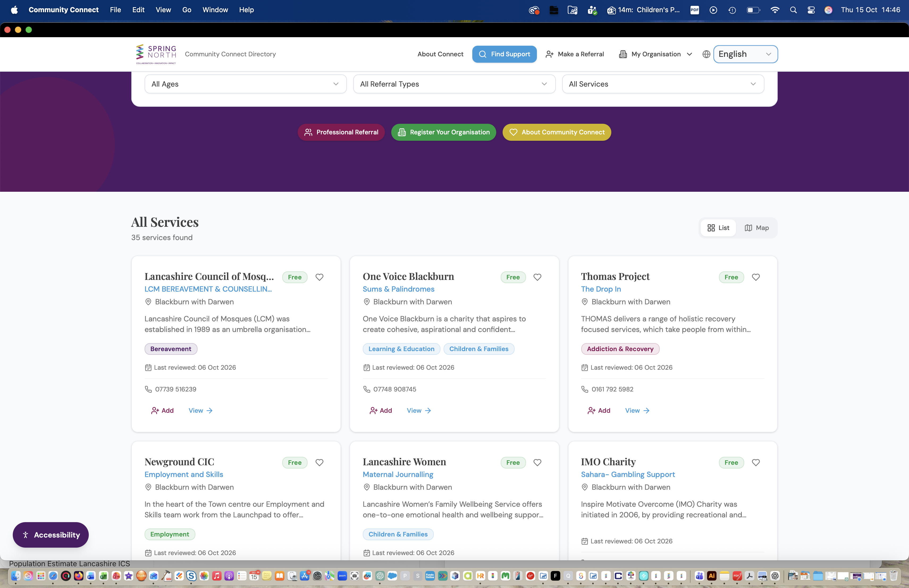The image size is (909, 588).
Task: Open Wi-Fi status menu
Action: [x=775, y=10]
